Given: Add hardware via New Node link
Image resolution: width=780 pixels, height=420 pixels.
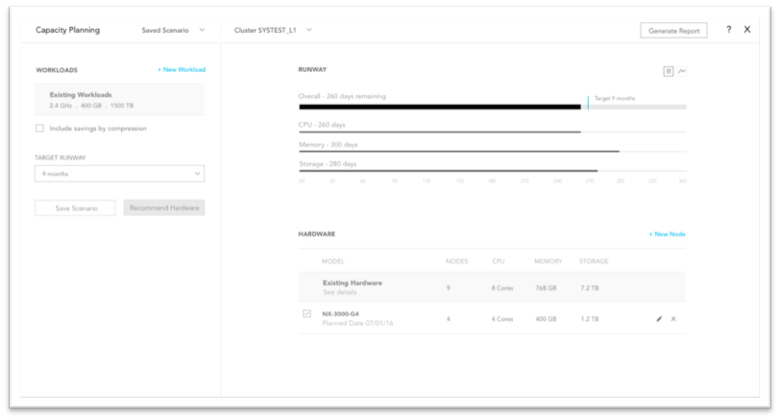Looking at the screenshot, I should [x=667, y=234].
